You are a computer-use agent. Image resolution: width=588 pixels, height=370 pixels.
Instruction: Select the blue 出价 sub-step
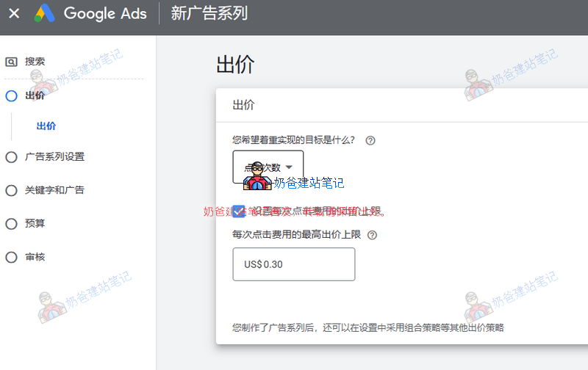46,126
